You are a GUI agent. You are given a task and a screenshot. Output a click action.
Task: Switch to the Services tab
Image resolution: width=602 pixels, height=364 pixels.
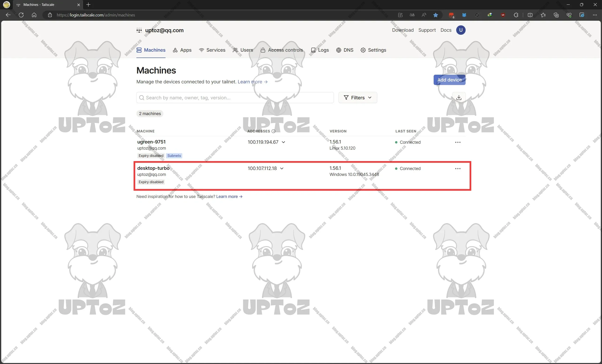(212, 50)
